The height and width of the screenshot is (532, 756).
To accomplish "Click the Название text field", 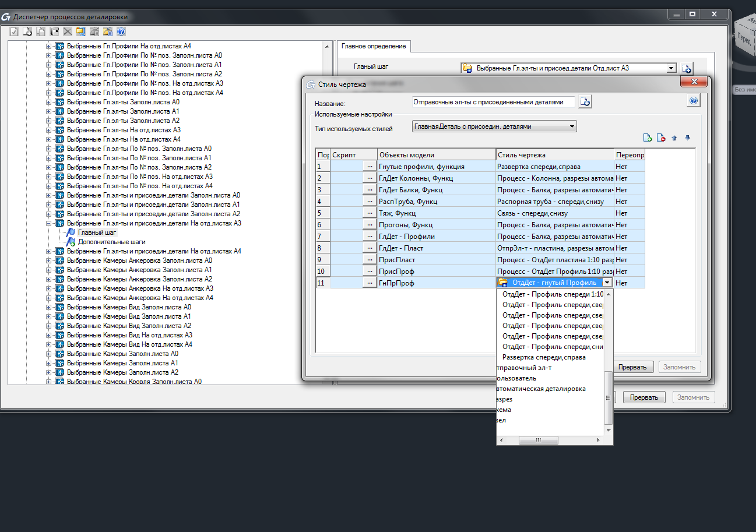I will (493, 102).
